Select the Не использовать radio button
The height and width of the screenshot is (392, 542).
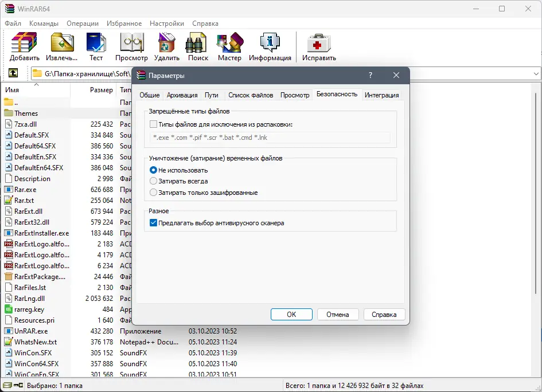154,170
